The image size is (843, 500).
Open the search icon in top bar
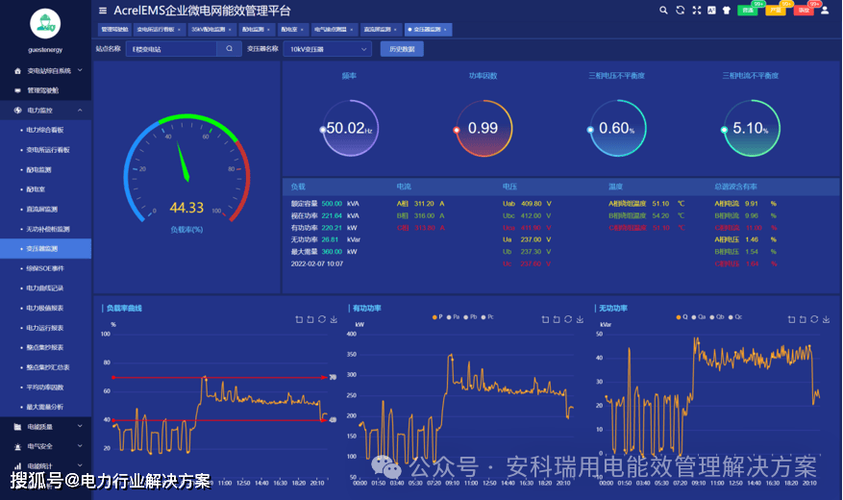663,10
